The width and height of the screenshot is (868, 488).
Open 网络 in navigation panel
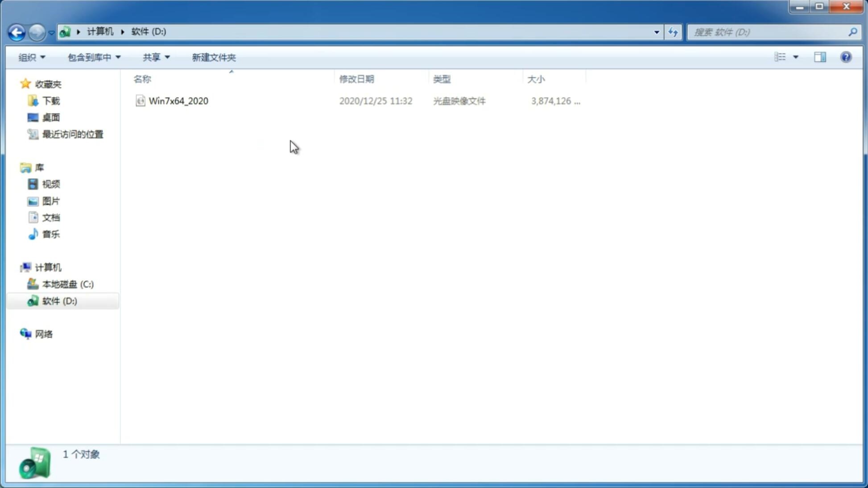44,334
